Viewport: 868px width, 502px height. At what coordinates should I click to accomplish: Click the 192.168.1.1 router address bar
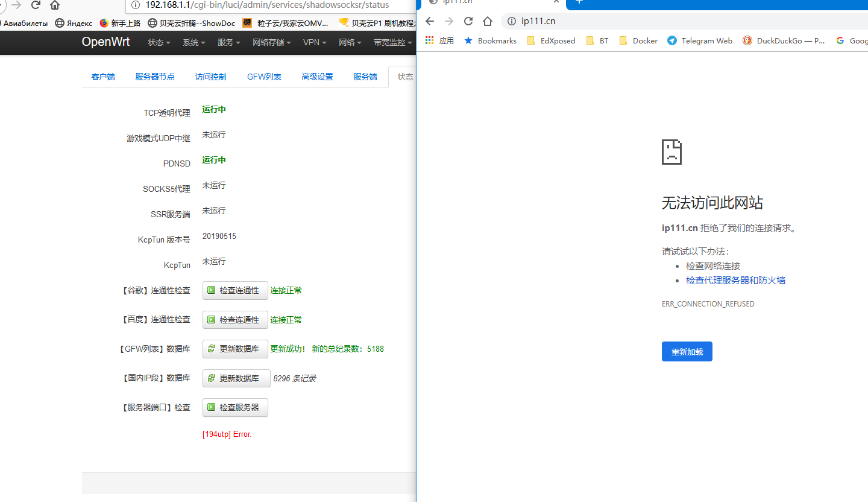coord(271,5)
